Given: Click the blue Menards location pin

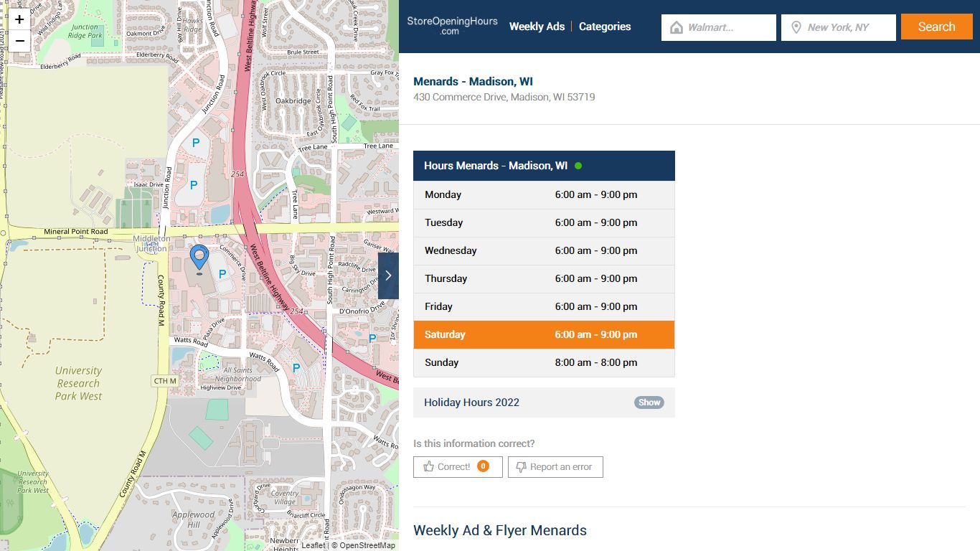Looking at the screenshot, I should pyautogui.click(x=199, y=258).
